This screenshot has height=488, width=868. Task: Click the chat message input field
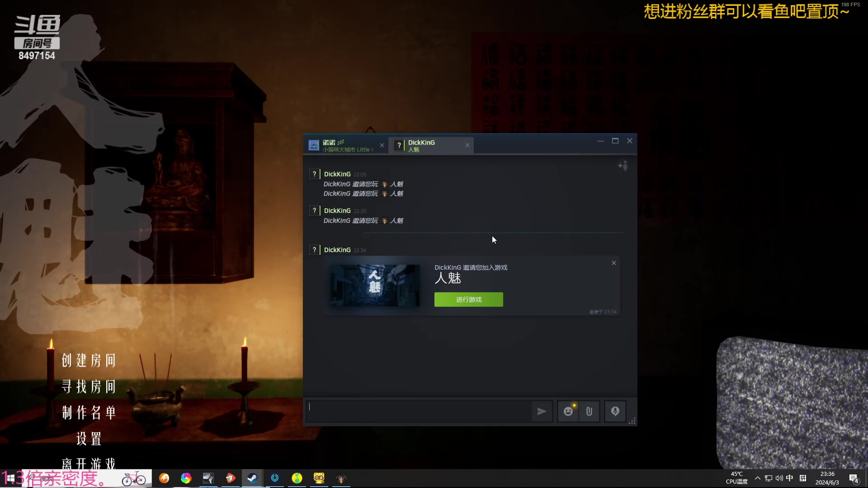418,411
